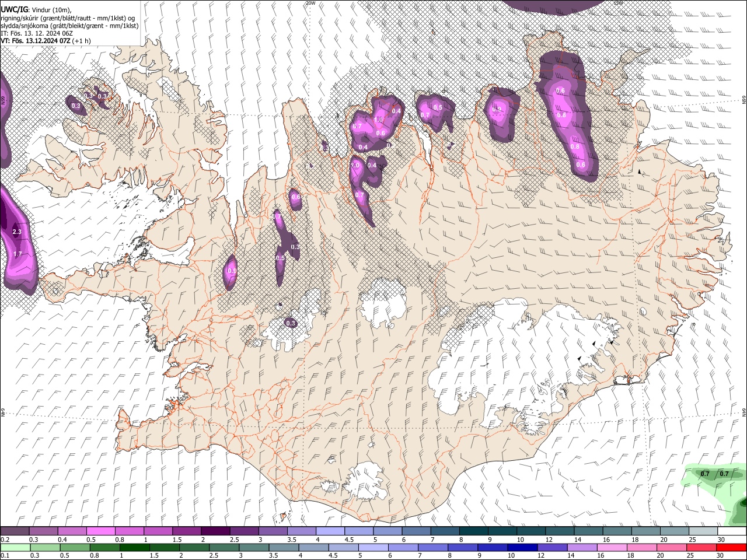Click the 64N latitude label on the right edge
The image size is (747, 560).
point(743,412)
